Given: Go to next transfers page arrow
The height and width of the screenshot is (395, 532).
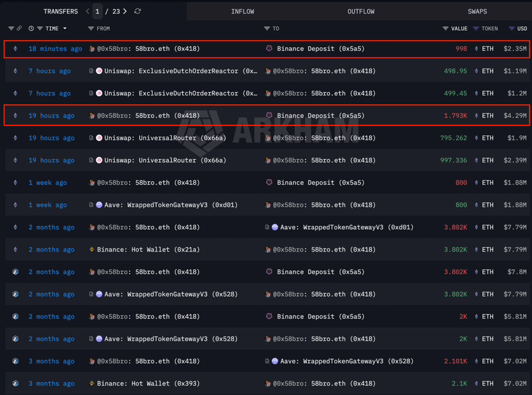Looking at the screenshot, I should pos(125,11).
